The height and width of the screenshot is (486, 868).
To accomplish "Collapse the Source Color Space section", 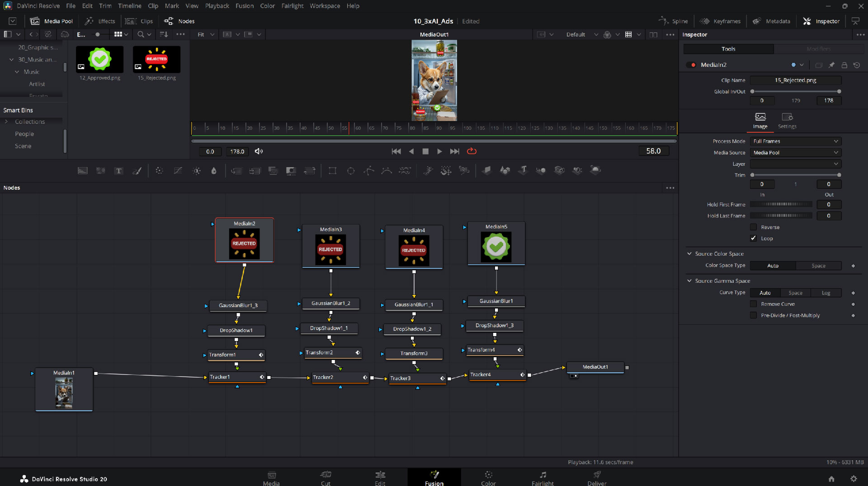I will coord(689,253).
